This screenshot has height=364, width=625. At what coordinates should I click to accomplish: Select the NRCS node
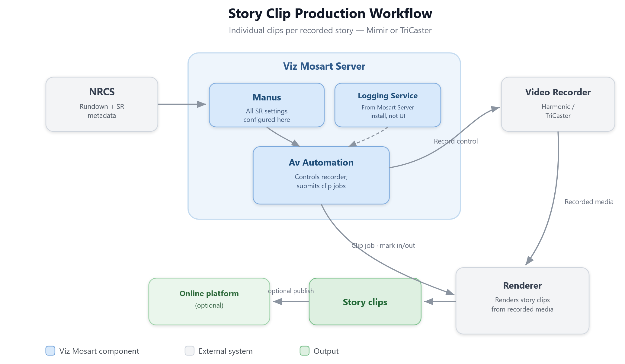point(102,104)
